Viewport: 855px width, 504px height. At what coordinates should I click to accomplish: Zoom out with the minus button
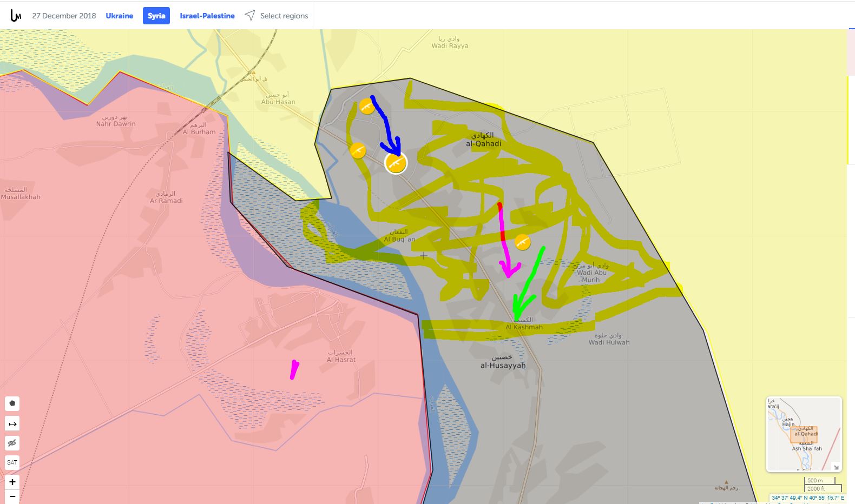coord(12,496)
